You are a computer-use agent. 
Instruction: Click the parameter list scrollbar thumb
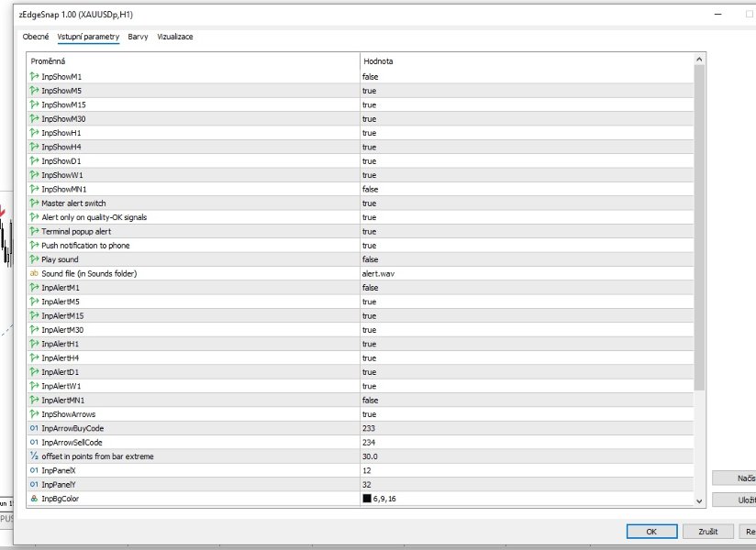point(699,228)
